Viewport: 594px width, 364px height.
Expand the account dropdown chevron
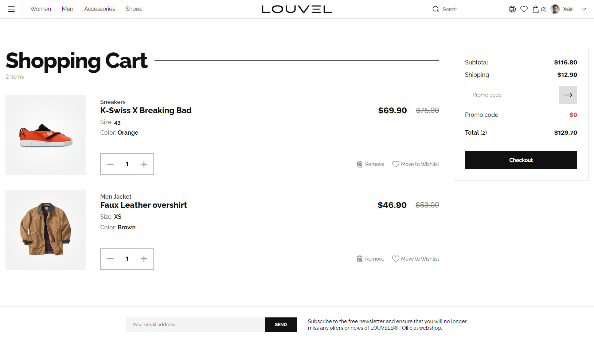pyautogui.click(x=584, y=9)
